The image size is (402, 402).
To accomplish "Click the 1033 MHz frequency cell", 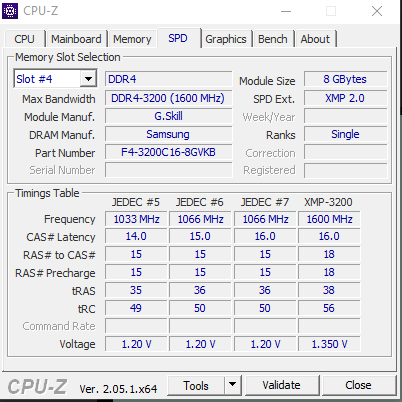I will (136, 219).
